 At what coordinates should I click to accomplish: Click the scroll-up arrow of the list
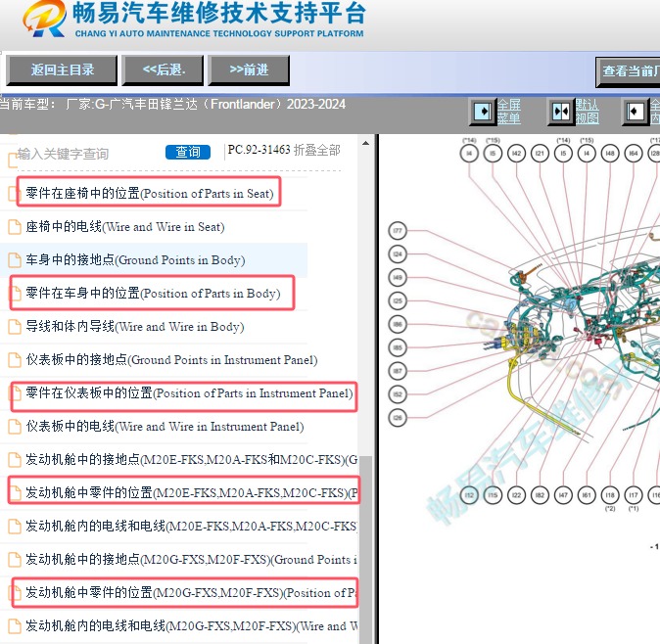pos(366,144)
